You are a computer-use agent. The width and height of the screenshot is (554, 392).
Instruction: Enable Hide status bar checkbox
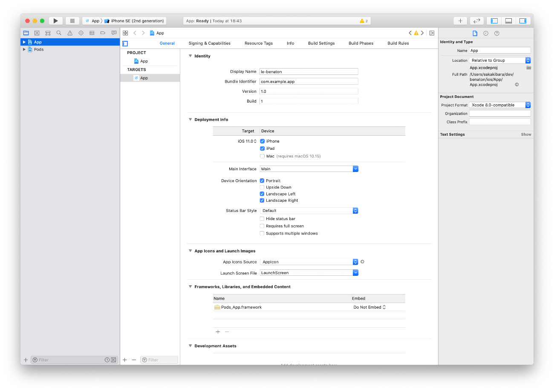(262, 219)
